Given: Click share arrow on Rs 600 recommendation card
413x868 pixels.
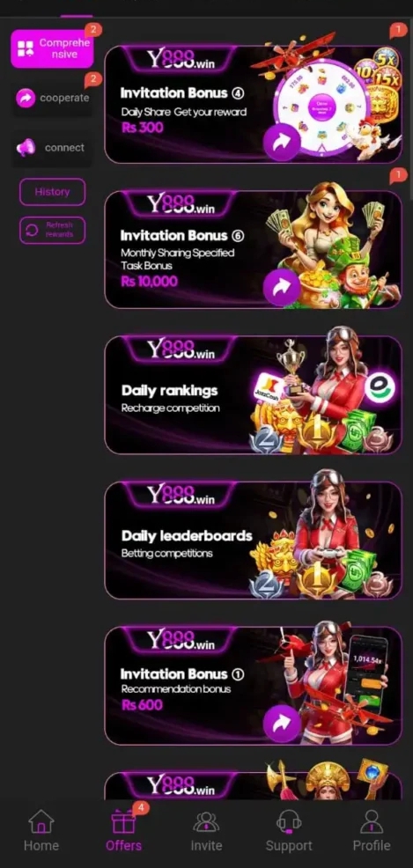Looking at the screenshot, I should pos(282,723).
